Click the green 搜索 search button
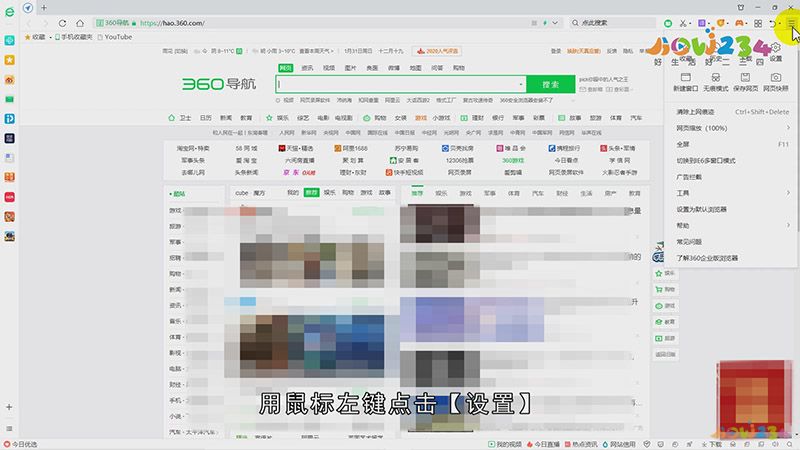Screen dimensions: 800x450 (551, 84)
